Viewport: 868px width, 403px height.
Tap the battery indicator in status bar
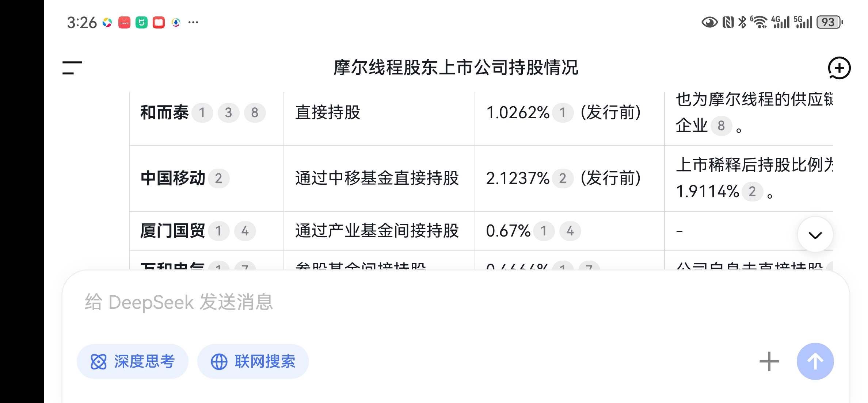[829, 22]
